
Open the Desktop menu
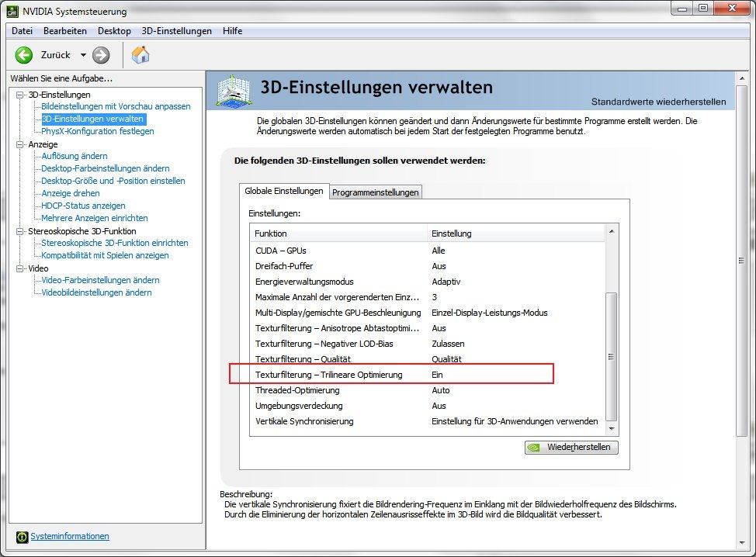click(x=114, y=31)
